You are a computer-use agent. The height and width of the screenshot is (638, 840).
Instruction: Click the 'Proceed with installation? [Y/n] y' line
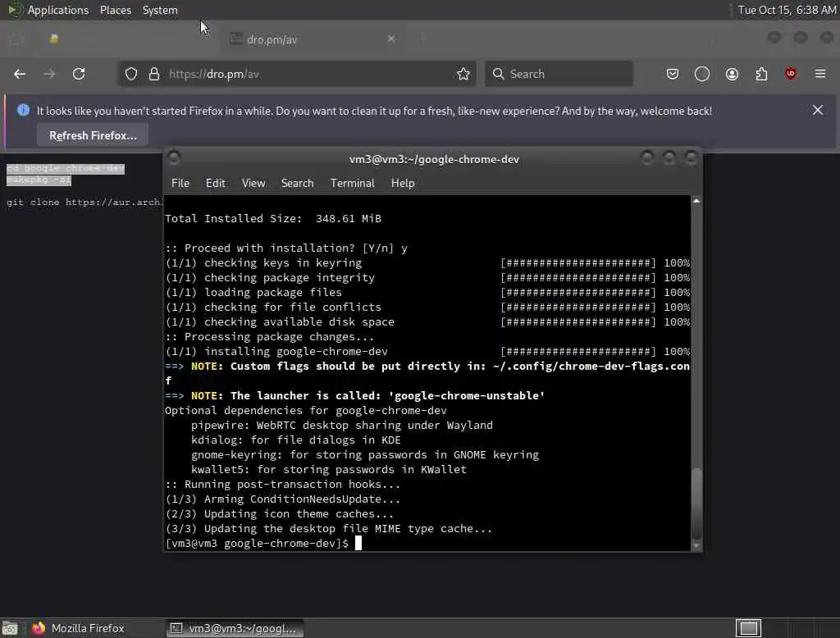pos(286,248)
